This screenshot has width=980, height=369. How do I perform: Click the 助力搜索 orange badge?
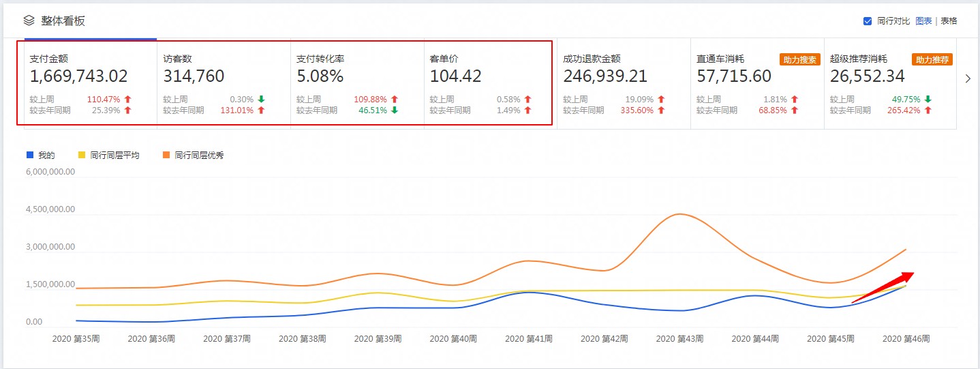[x=800, y=59]
